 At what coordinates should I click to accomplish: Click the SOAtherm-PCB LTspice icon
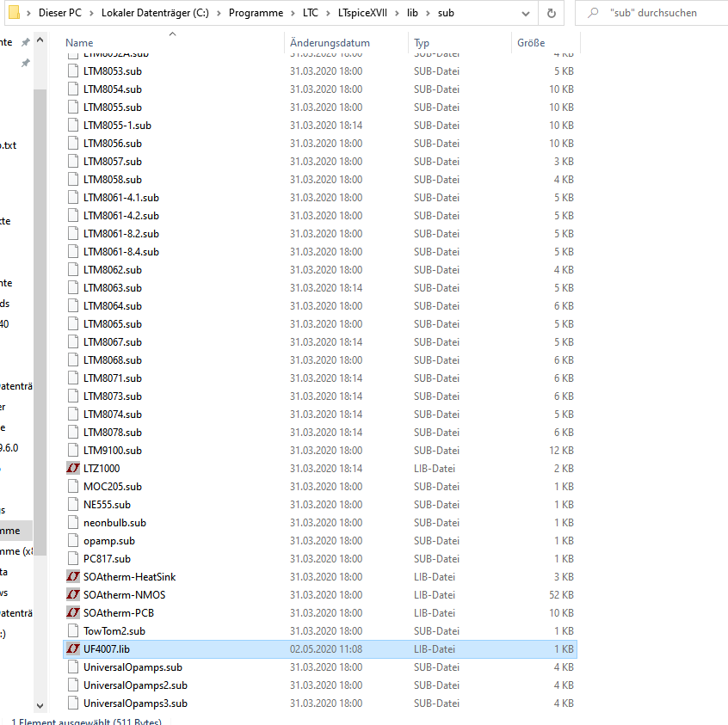73,613
